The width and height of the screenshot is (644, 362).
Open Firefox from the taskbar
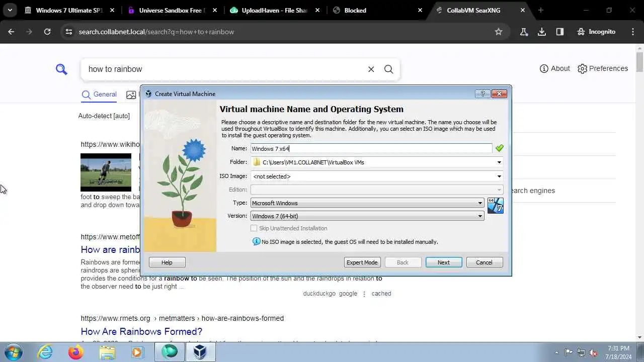point(76,352)
